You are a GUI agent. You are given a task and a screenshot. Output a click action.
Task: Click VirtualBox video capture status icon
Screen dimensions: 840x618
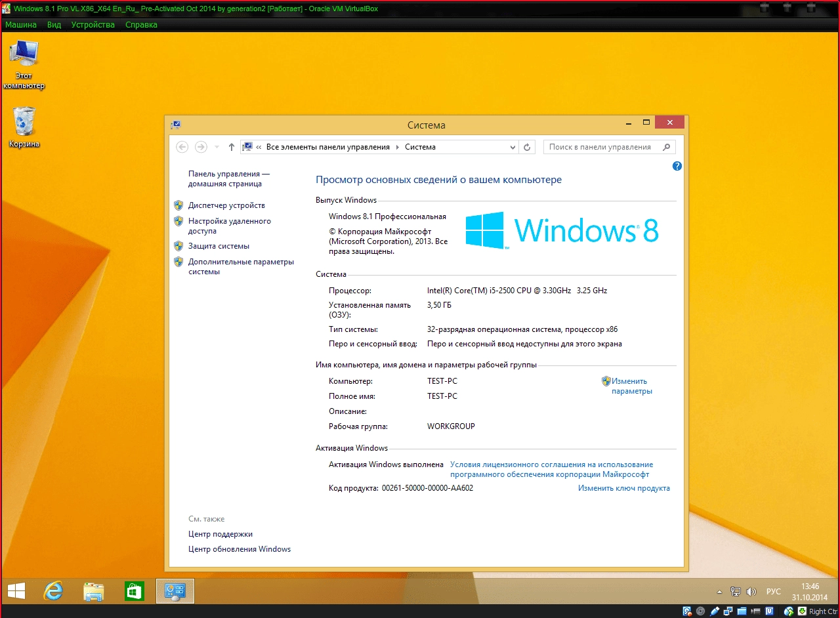[x=755, y=611]
